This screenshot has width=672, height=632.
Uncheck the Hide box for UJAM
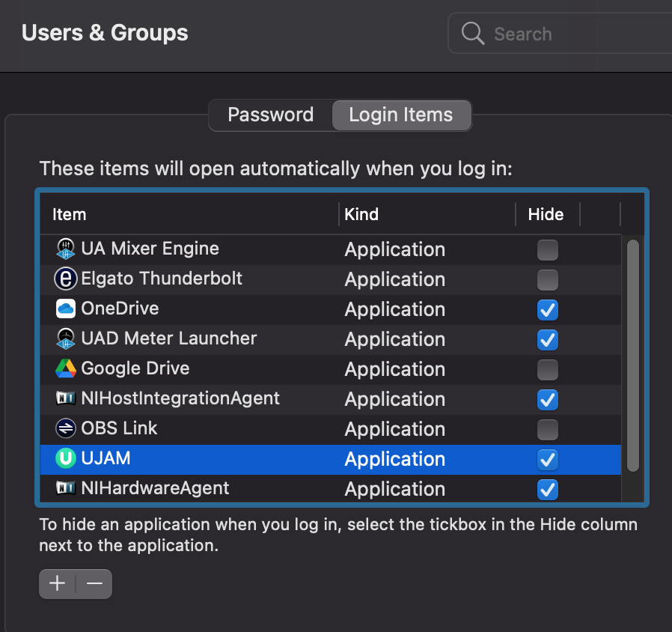coord(548,460)
